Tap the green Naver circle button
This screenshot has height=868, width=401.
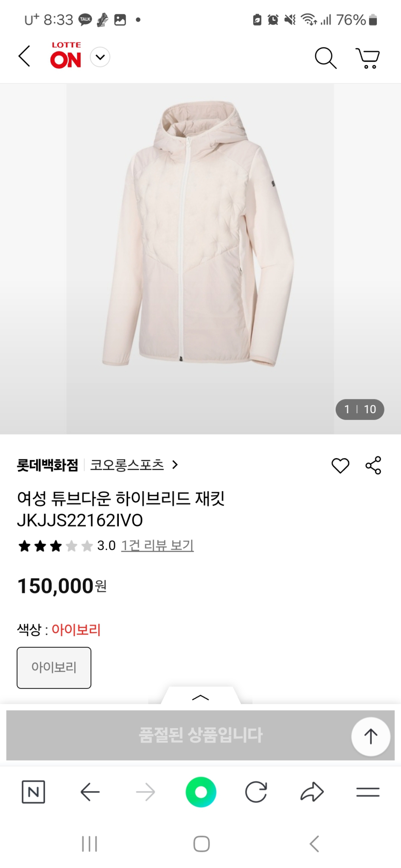[201, 792]
